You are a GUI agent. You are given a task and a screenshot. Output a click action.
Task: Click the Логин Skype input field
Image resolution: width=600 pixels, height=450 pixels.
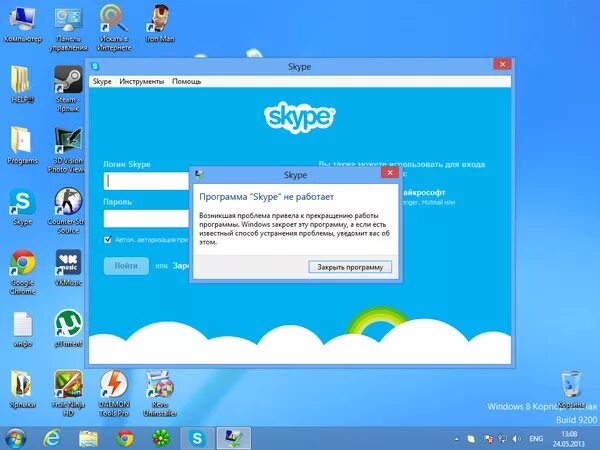click(x=147, y=181)
